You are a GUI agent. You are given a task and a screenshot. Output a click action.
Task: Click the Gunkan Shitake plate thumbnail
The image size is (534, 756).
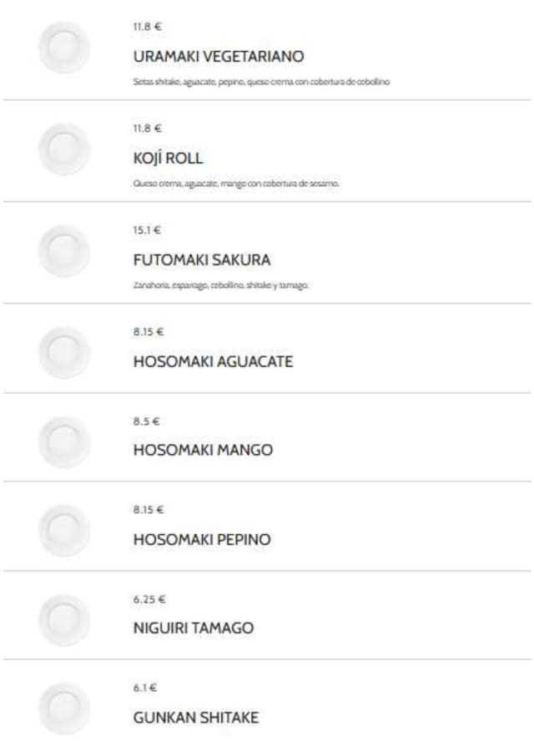[x=63, y=708]
